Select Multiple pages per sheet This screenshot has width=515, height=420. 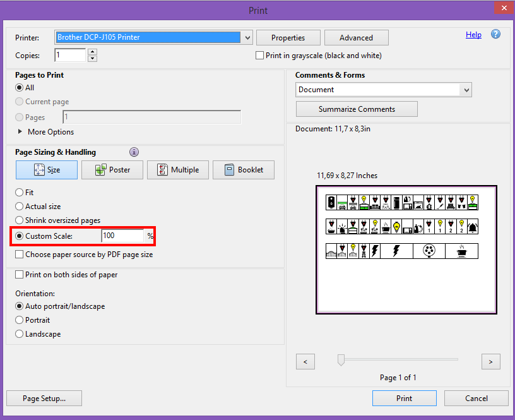178,170
